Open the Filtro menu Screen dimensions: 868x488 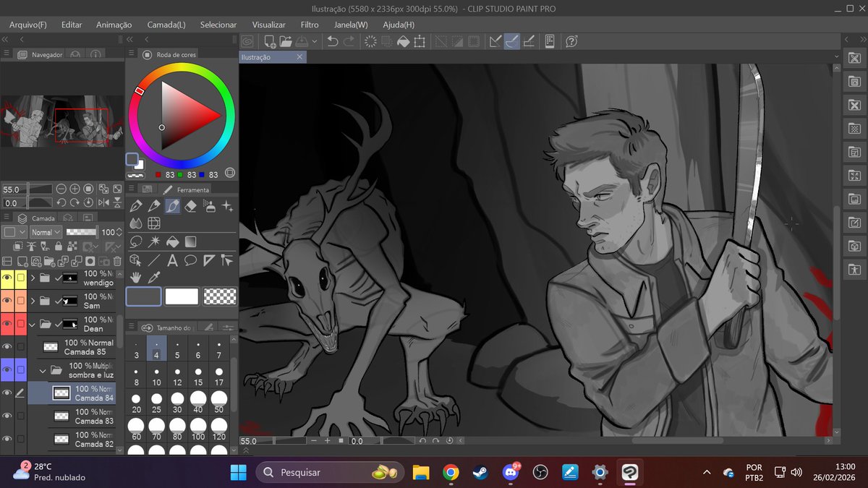coord(310,25)
